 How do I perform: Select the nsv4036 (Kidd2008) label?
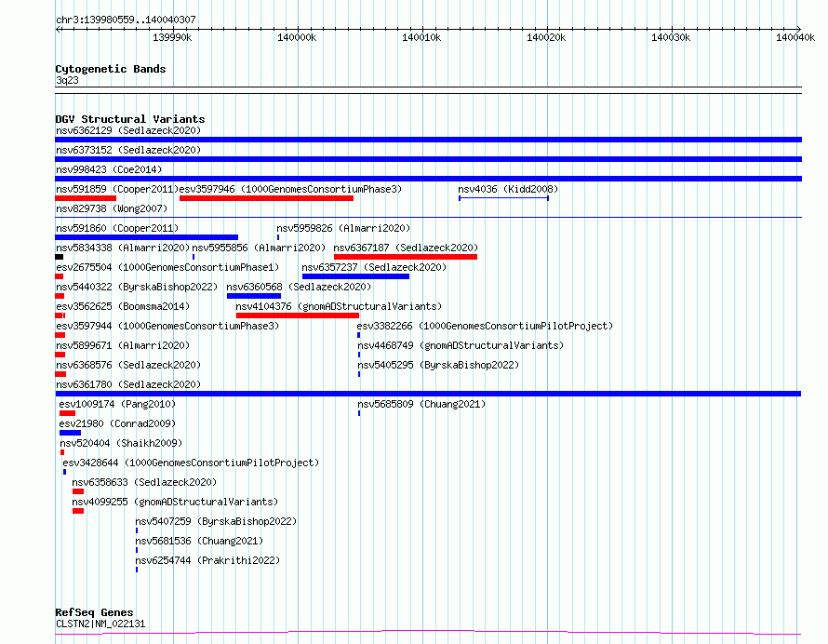(508, 189)
